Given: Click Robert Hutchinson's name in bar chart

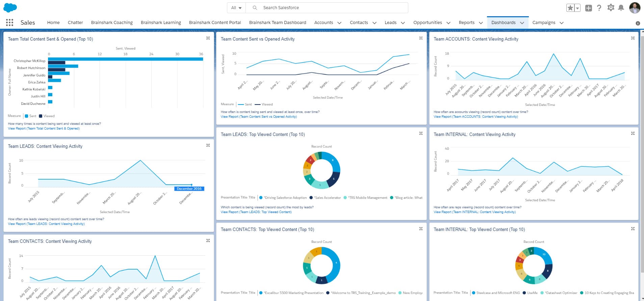Looking at the screenshot, I should [x=31, y=68].
